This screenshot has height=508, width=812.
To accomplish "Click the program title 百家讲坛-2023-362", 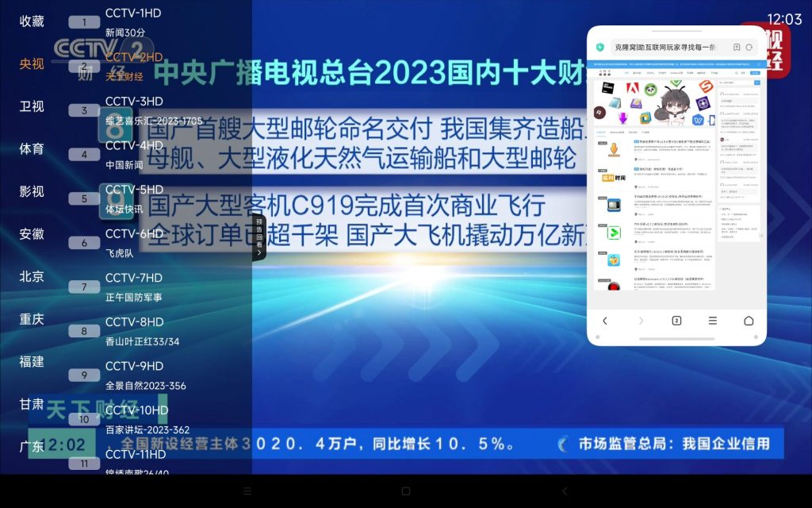I will [147, 429].
